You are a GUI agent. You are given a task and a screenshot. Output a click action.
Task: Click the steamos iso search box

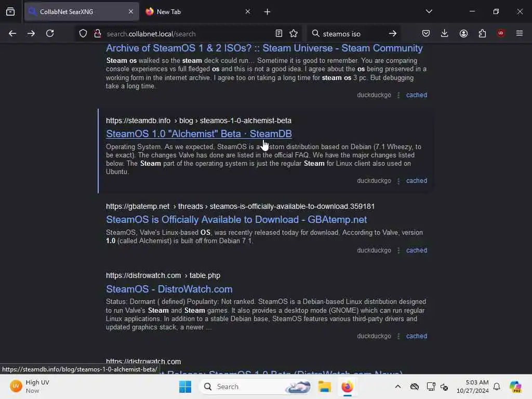tap(353, 34)
